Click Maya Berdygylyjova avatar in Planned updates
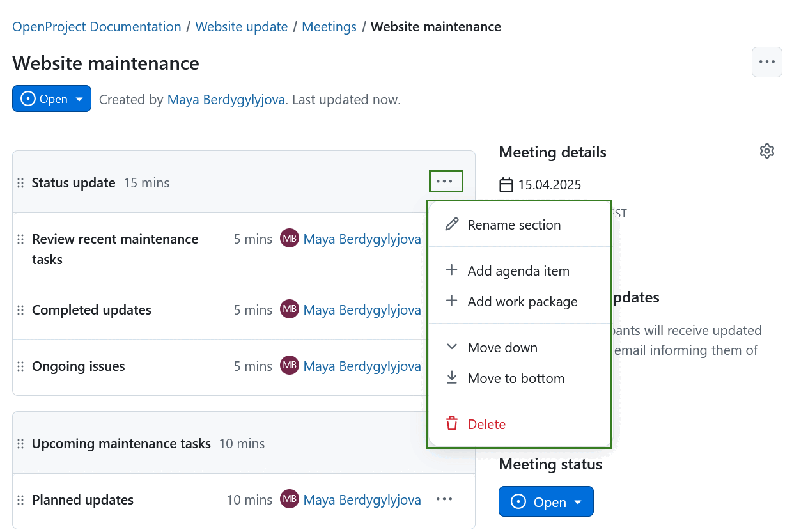Viewport: 792px width, 532px height. click(289, 499)
